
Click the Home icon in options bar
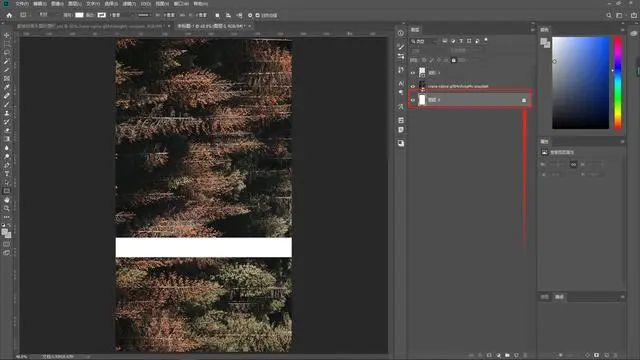click(9, 15)
